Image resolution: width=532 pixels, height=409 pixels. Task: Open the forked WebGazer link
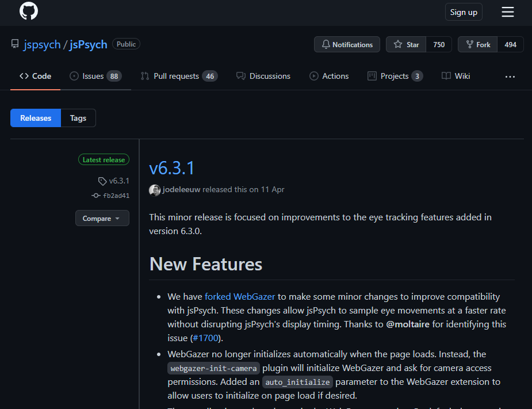click(240, 297)
